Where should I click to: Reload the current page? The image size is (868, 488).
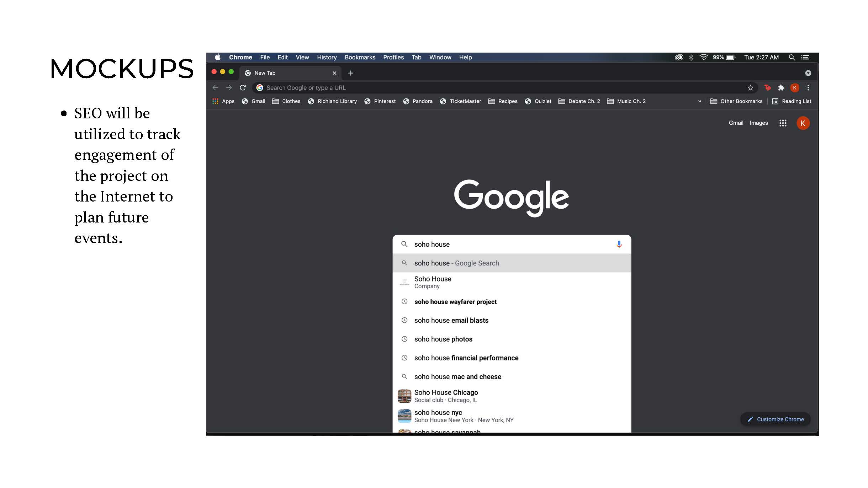[x=243, y=87]
